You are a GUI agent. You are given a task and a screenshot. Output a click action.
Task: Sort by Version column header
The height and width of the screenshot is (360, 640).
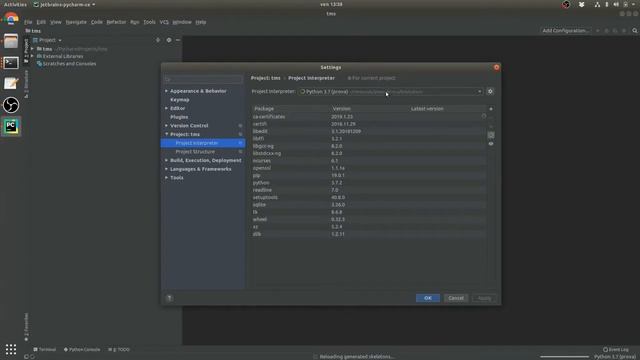[x=369, y=109]
